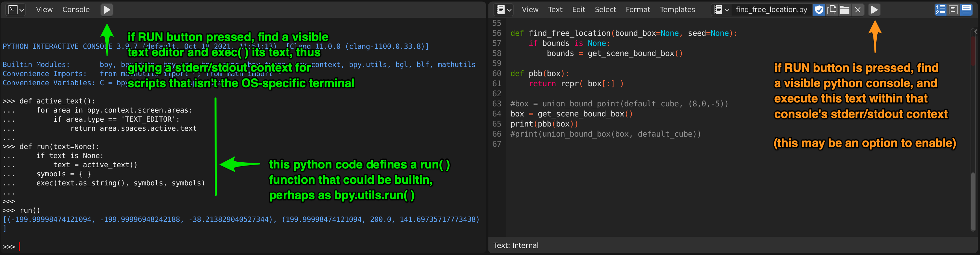The image size is (980, 255).
Task: Click code line 'def find_free_location'
Action: tap(624, 33)
